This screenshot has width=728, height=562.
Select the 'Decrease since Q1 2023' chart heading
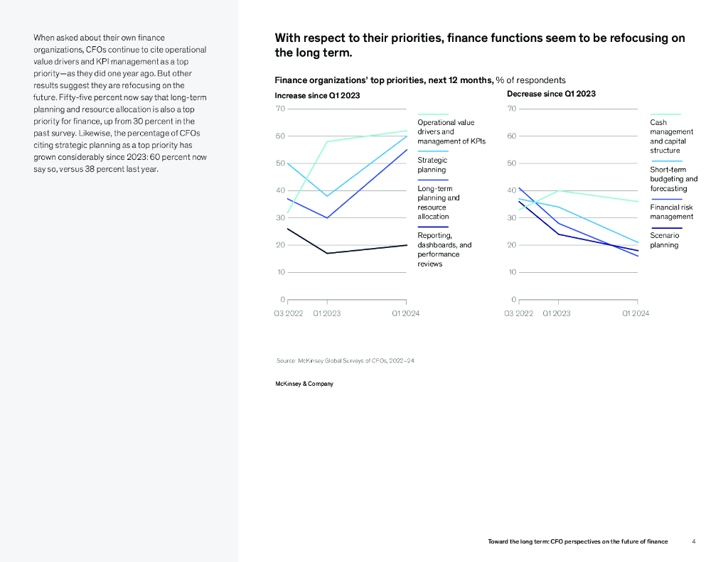[x=551, y=94]
